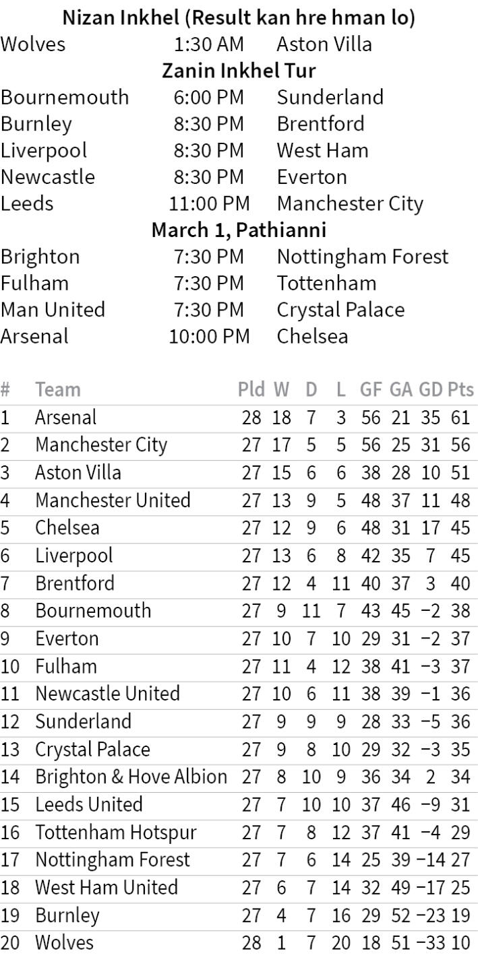
Task: Click the Pts column header
Action: pyautogui.click(x=461, y=389)
